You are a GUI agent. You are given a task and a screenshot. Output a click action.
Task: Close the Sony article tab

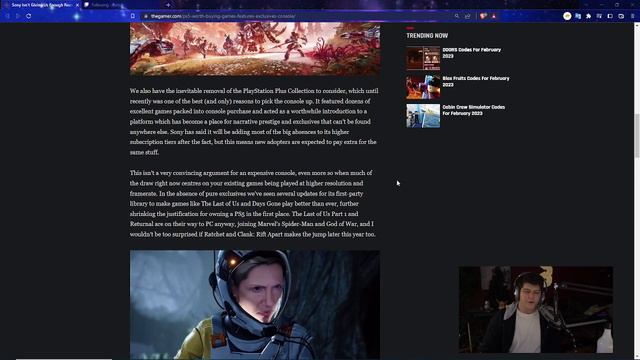tap(77, 5)
